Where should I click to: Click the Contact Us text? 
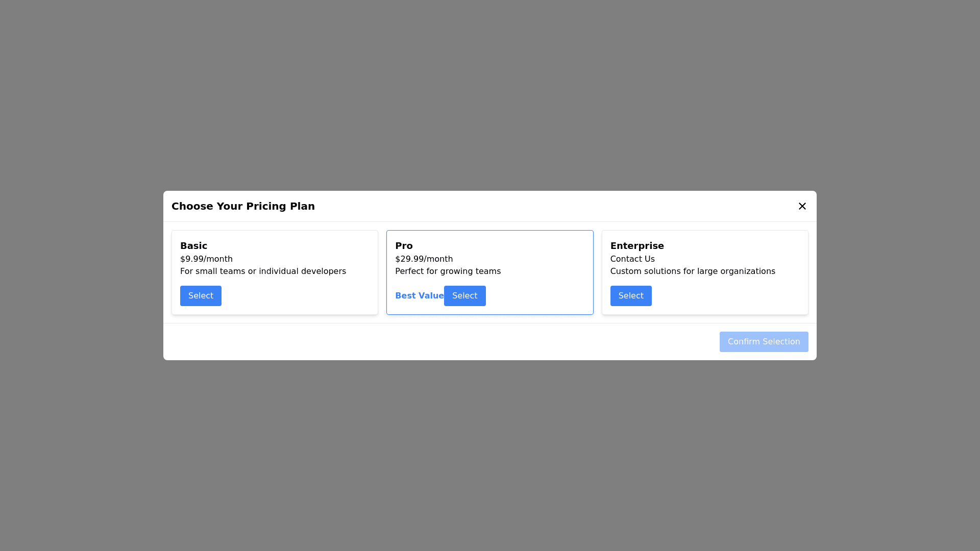pos(632,259)
